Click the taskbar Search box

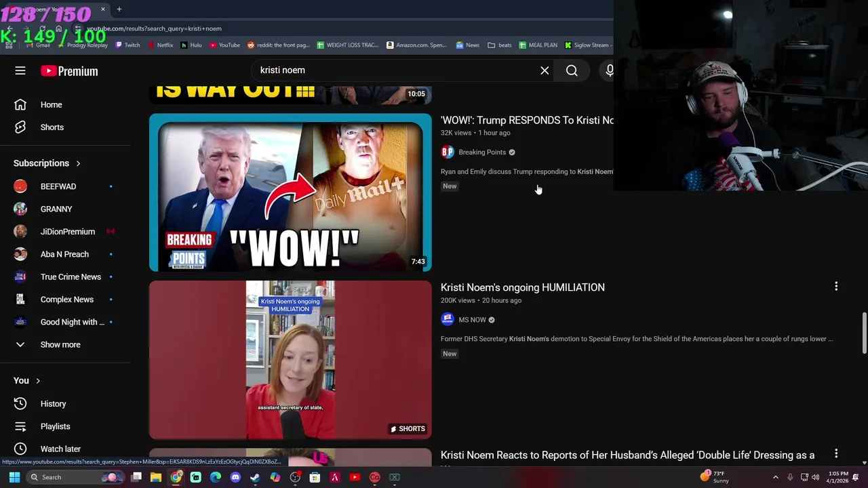[x=75, y=477]
